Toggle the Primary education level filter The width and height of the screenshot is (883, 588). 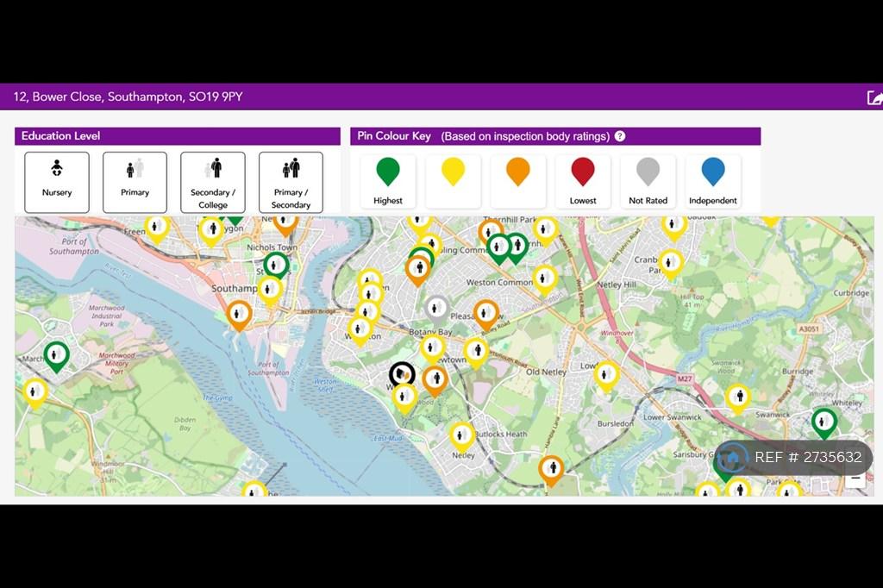tap(135, 182)
